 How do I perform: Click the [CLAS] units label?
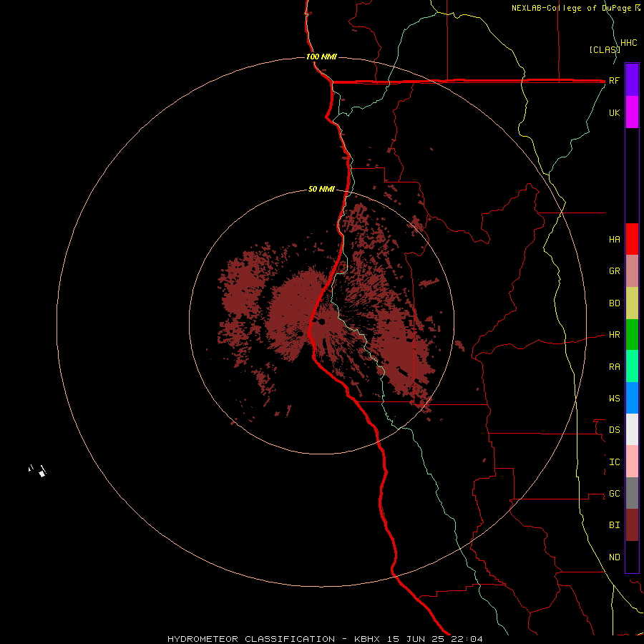[604, 49]
